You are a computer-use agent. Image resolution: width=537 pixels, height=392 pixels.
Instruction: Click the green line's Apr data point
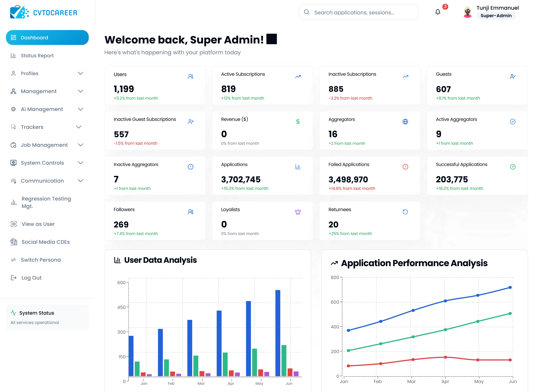(x=445, y=330)
